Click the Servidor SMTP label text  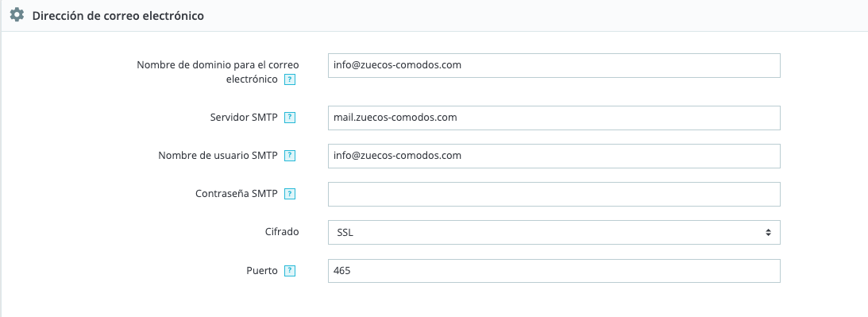(x=244, y=118)
